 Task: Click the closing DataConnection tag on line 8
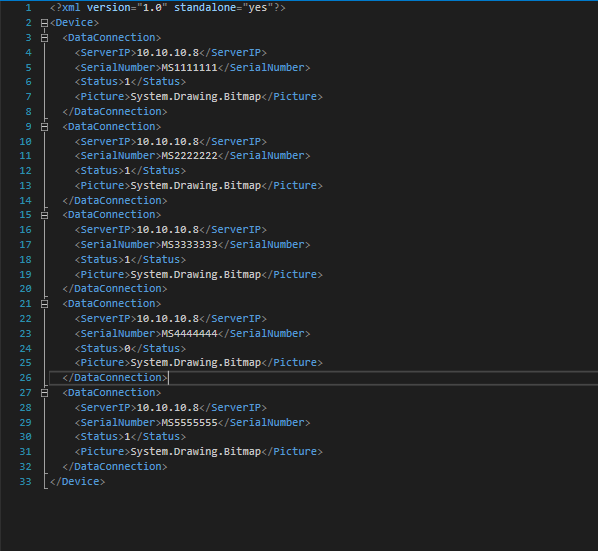click(x=115, y=112)
